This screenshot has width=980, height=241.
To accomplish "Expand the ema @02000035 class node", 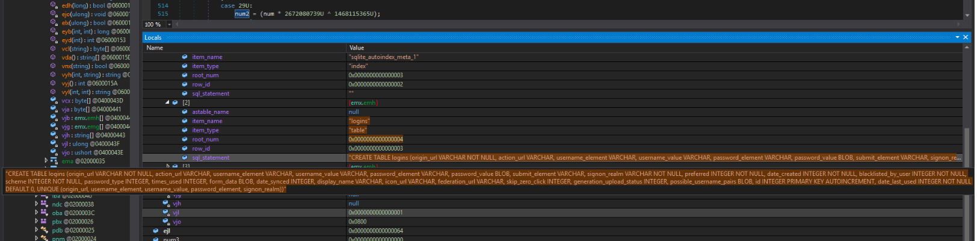I will click(46, 161).
